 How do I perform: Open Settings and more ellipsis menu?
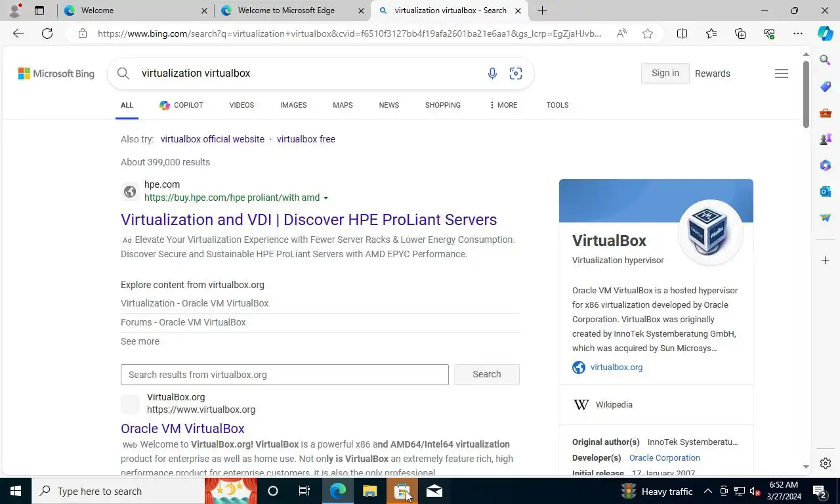pyautogui.click(x=798, y=33)
